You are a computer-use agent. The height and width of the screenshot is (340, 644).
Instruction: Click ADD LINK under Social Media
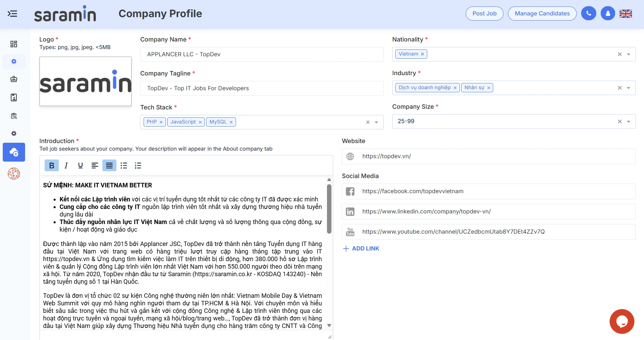(x=361, y=248)
